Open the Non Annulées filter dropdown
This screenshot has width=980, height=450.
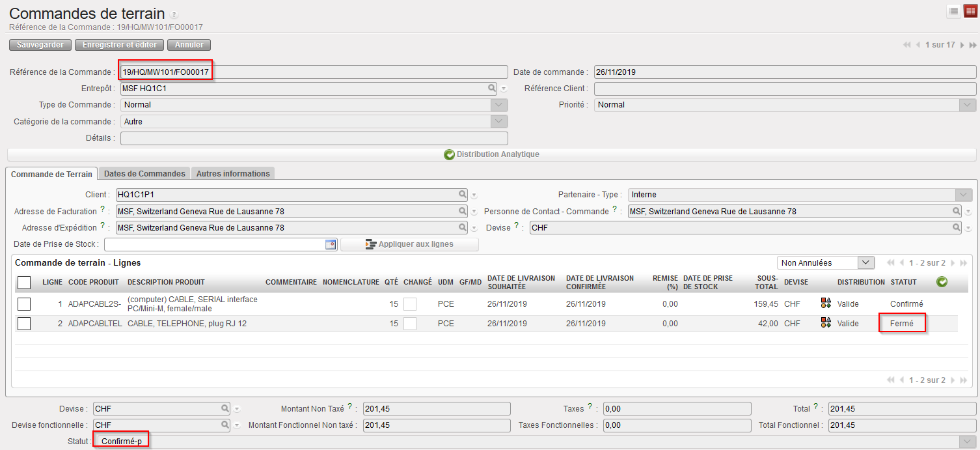[865, 262]
